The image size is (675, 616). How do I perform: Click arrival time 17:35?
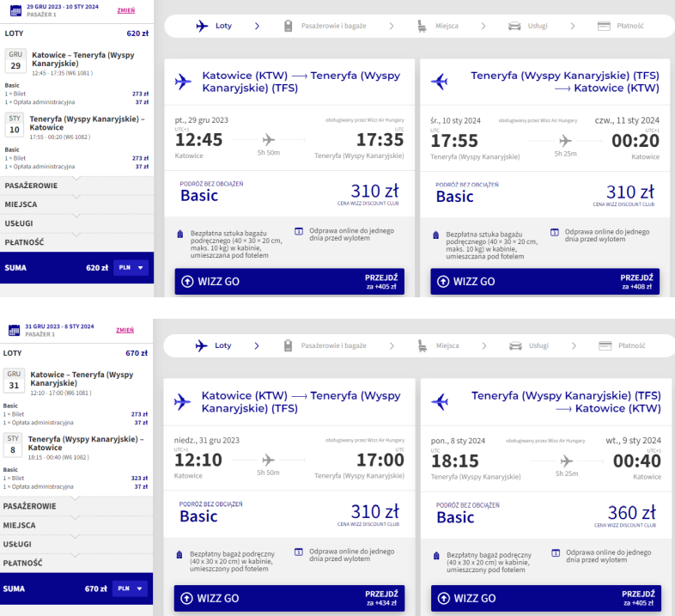point(380,140)
